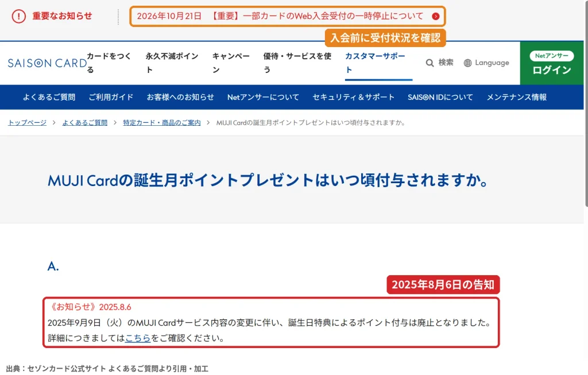
Task: Open Netアンサーについて in the blue bar
Action: point(263,97)
